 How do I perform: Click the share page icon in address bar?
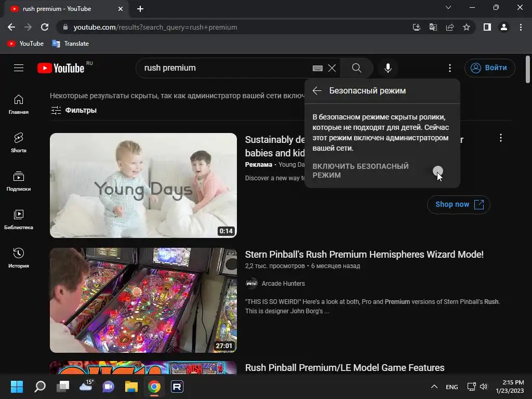point(450,27)
